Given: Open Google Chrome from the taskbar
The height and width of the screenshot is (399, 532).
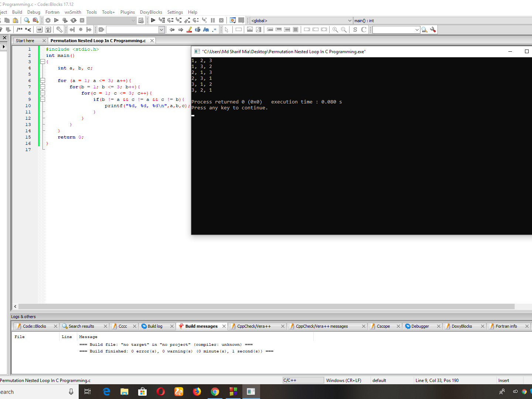Looking at the screenshot, I should coord(215,392).
